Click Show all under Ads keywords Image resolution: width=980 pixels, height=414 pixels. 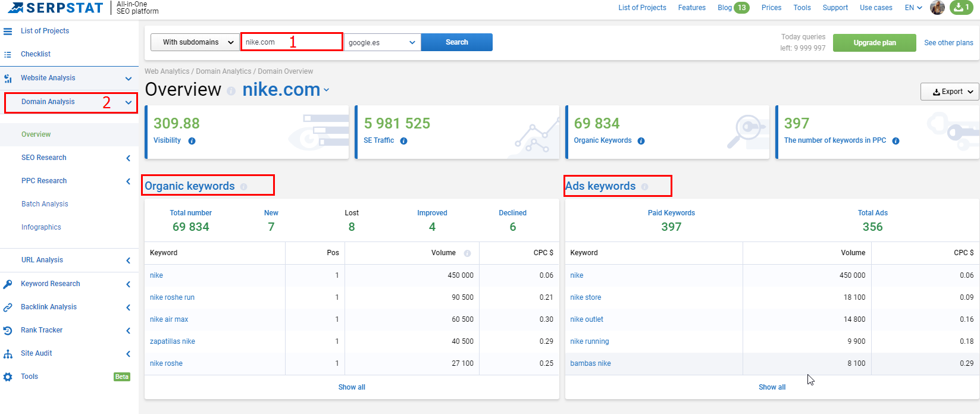(x=772, y=387)
